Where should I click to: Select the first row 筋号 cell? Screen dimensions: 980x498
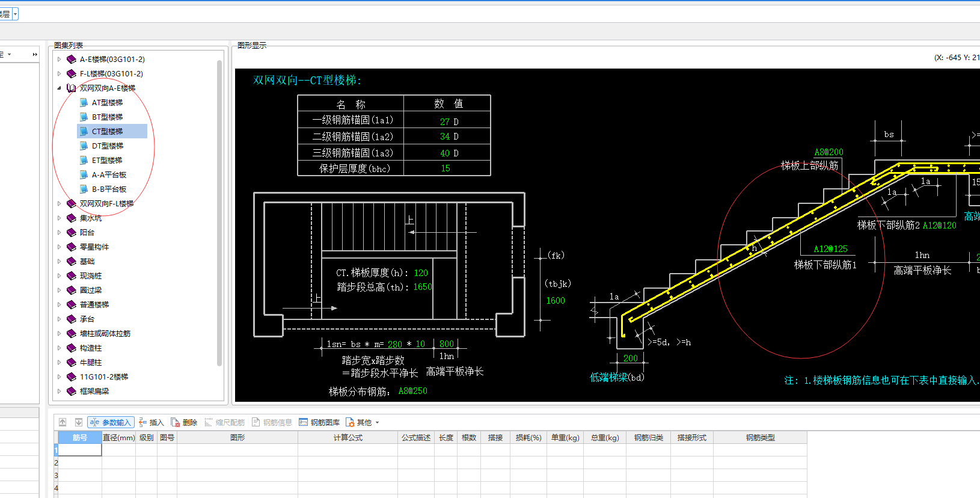click(79, 450)
